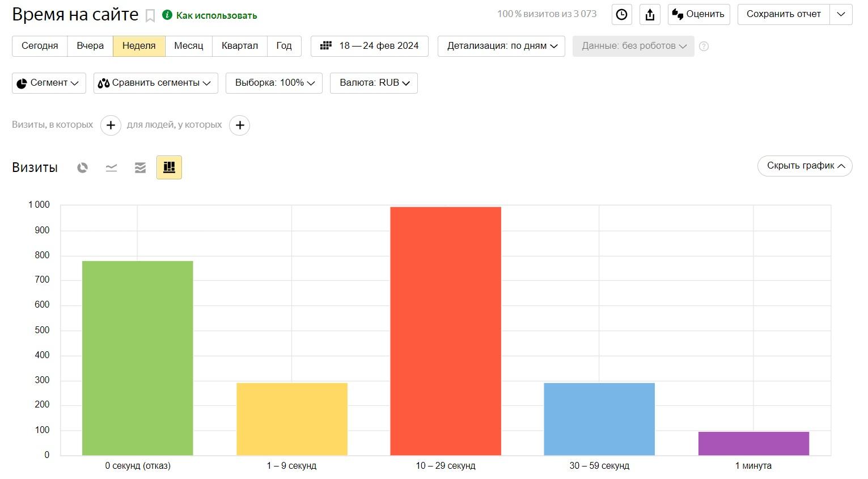868x479 pixels.
Task: Open the Сегмент dropdown
Action: click(x=49, y=83)
